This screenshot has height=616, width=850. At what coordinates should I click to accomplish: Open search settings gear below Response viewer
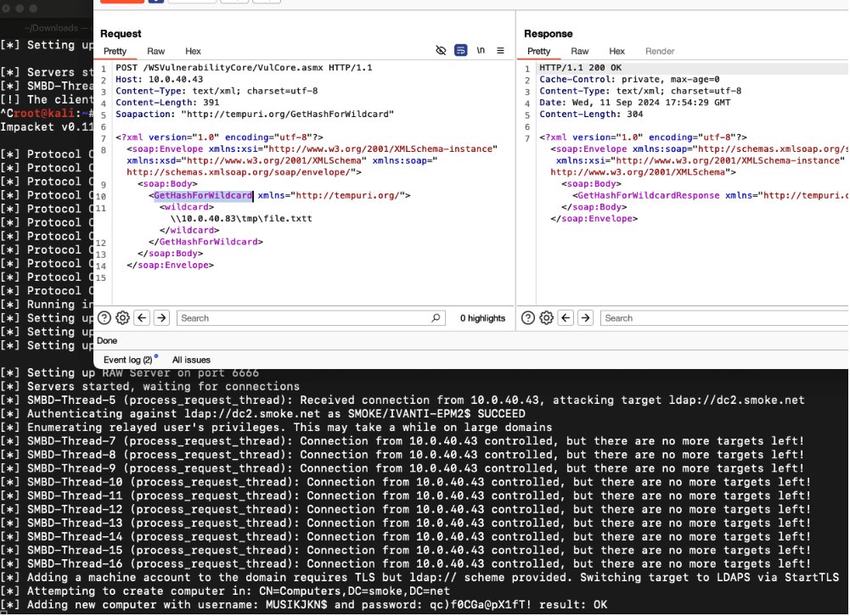(x=547, y=318)
